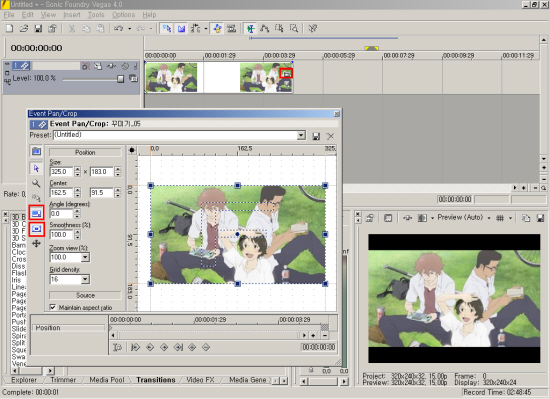
Task: Click the Save project icon in main toolbar
Action: click(x=38, y=28)
